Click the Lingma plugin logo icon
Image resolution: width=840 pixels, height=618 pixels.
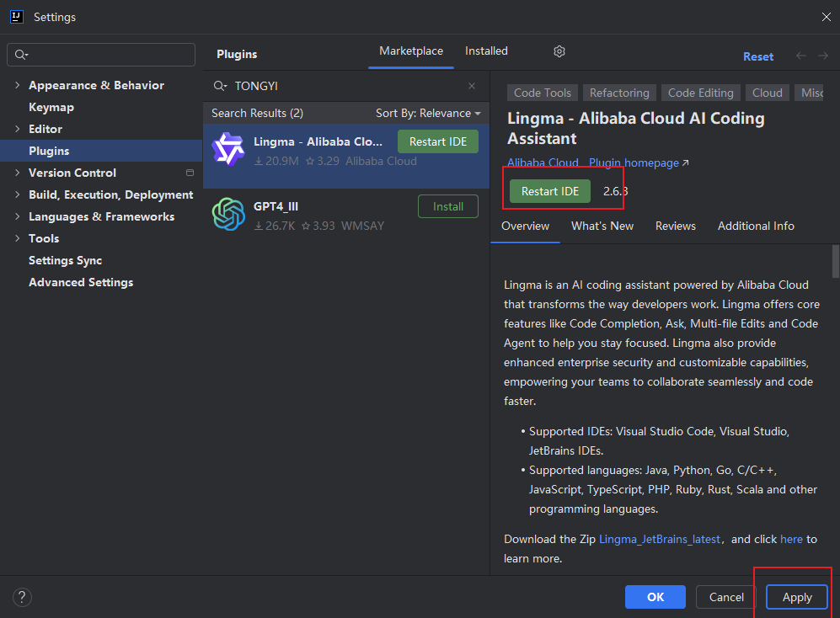[228, 149]
